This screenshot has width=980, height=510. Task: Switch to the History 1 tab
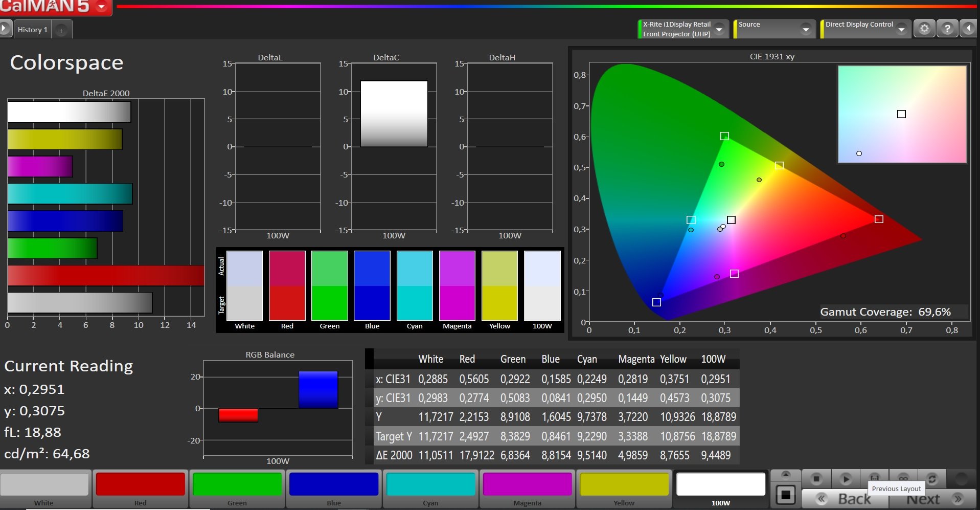tap(33, 30)
